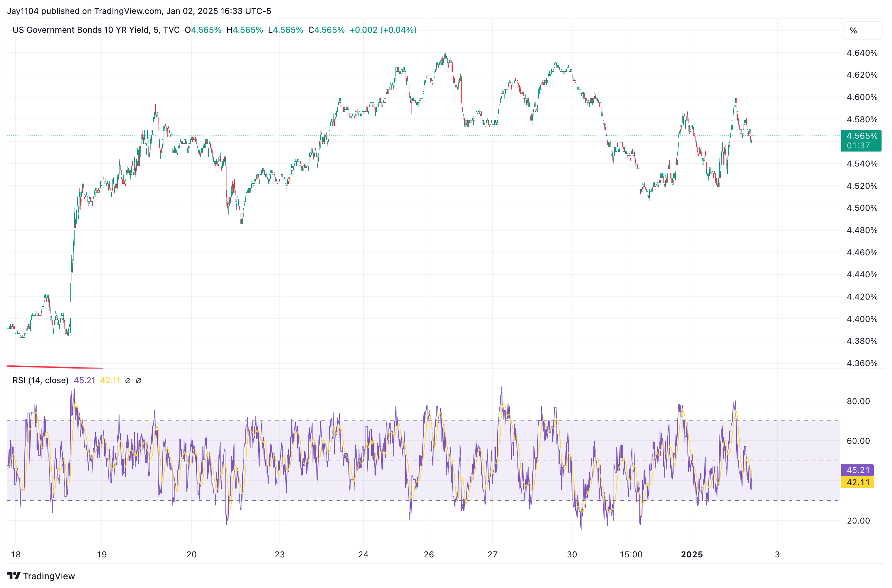Click the 80.00 RSI axis label
The height and width of the screenshot is (588, 892).
[858, 401]
